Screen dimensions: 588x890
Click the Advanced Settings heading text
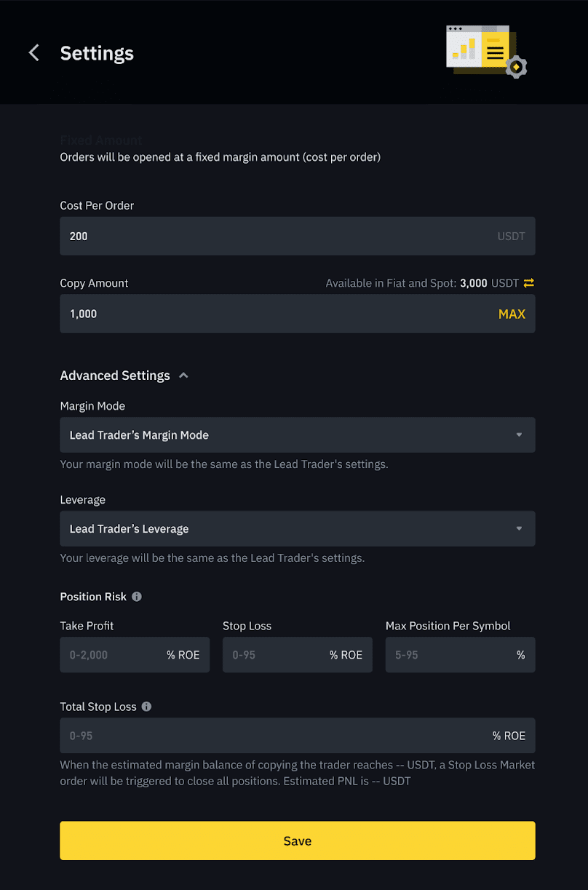coord(115,376)
